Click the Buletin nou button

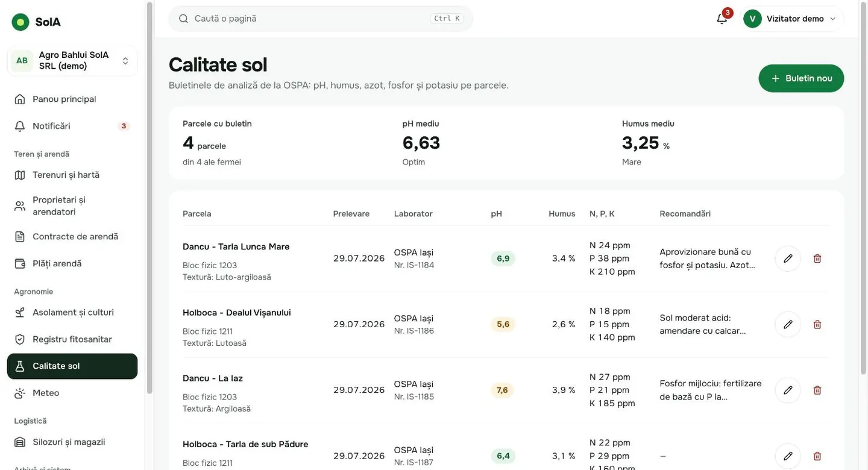[x=801, y=78]
